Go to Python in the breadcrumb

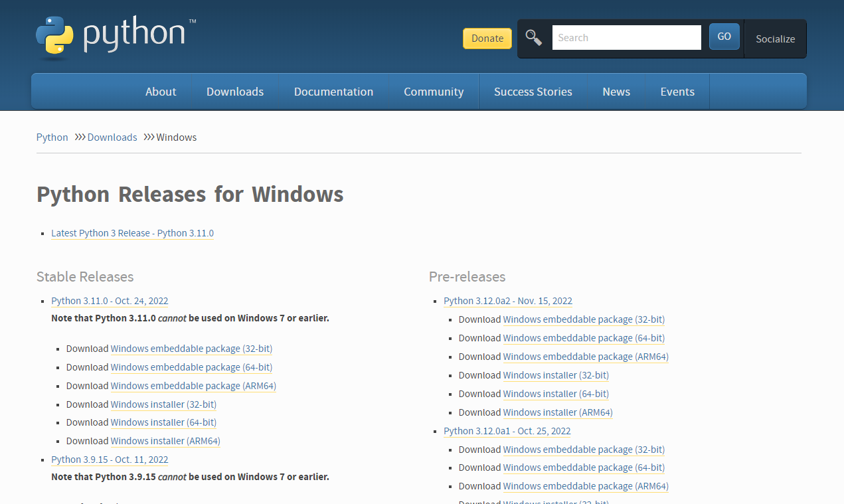click(x=52, y=137)
